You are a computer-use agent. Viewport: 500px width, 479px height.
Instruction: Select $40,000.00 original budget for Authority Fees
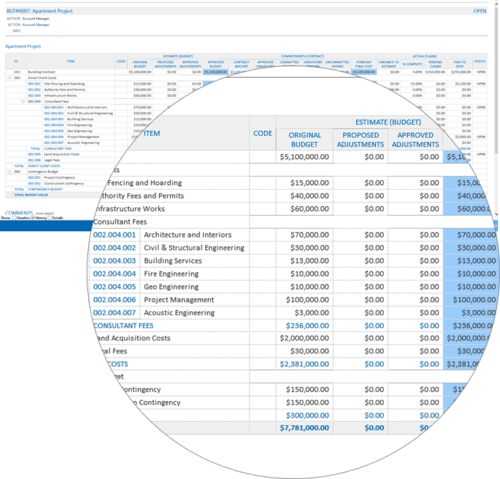(310, 196)
